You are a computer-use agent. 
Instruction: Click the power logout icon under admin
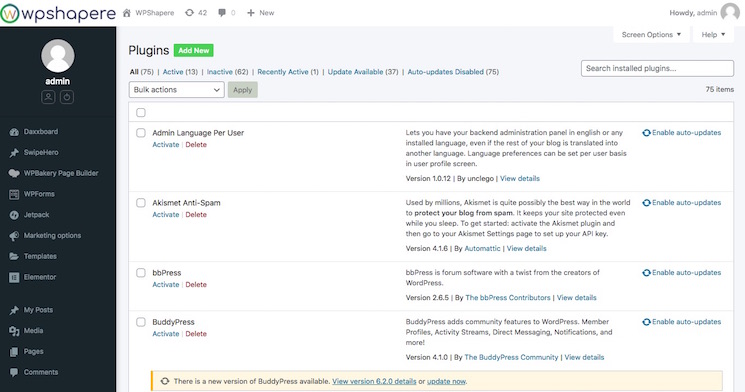(x=67, y=97)
